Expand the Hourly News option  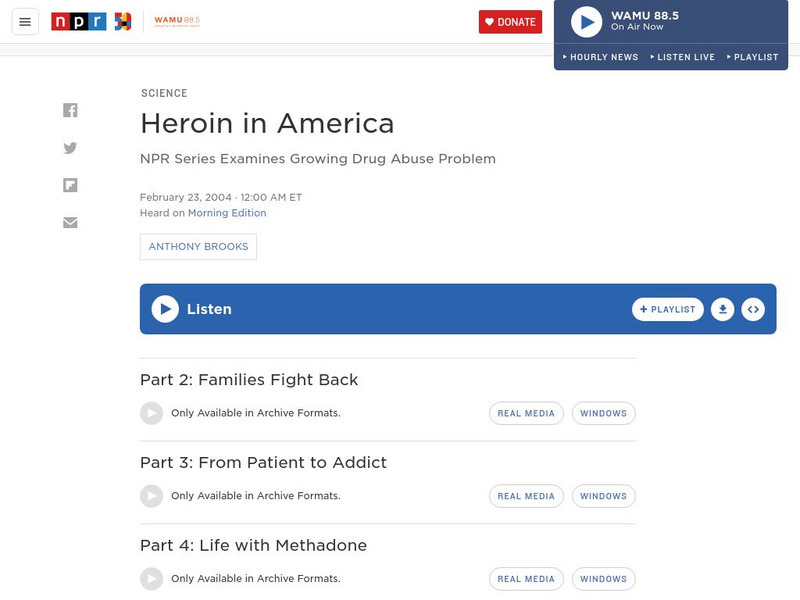click(x=601, y=57)
